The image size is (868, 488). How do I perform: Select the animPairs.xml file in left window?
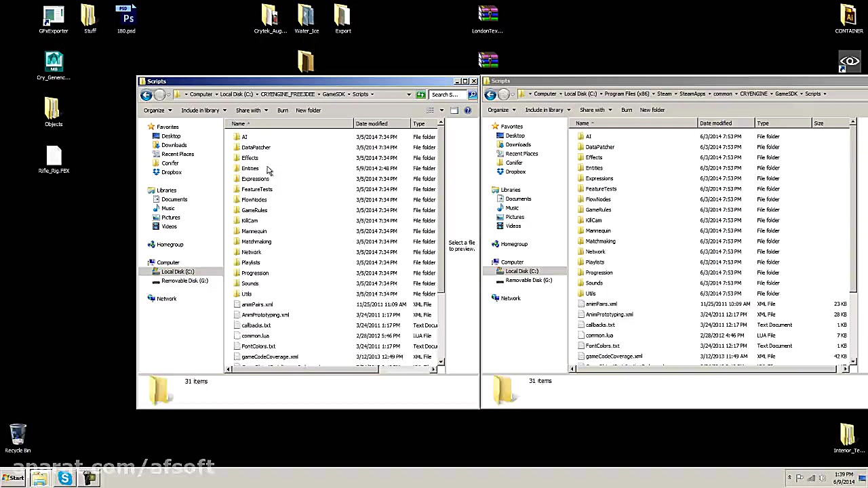pos(257,304)
